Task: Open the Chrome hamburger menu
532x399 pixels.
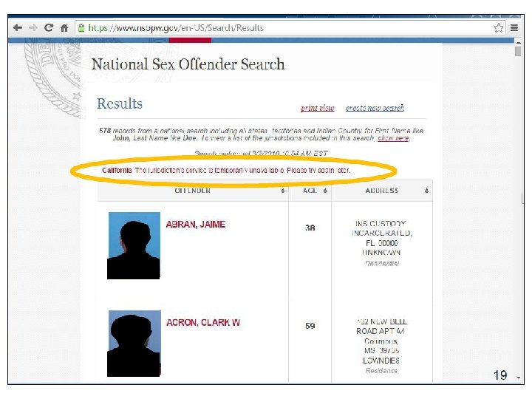Action: coord(514,28)
